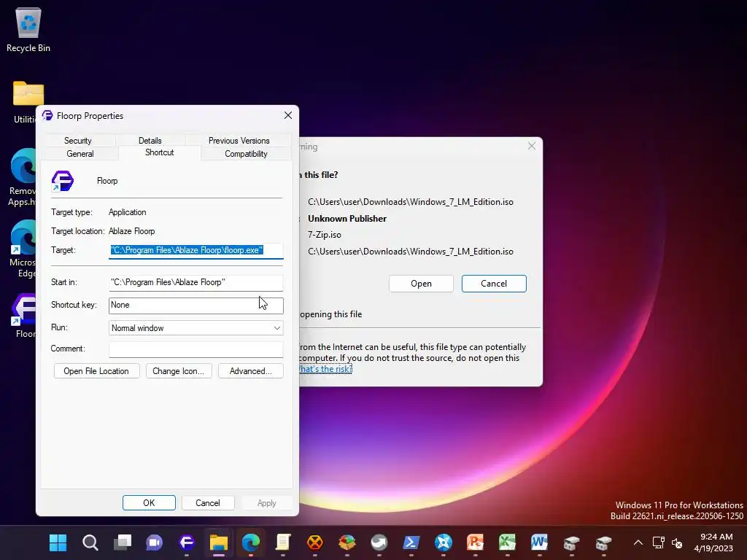Open Excel from the taskbar
The image size is (747, 560).
[508, 542]
